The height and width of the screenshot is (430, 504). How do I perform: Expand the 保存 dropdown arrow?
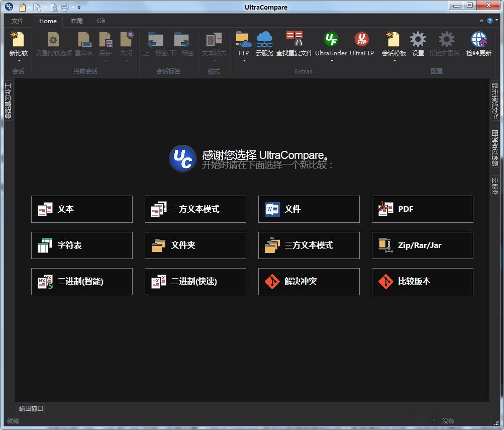[106, 60]
